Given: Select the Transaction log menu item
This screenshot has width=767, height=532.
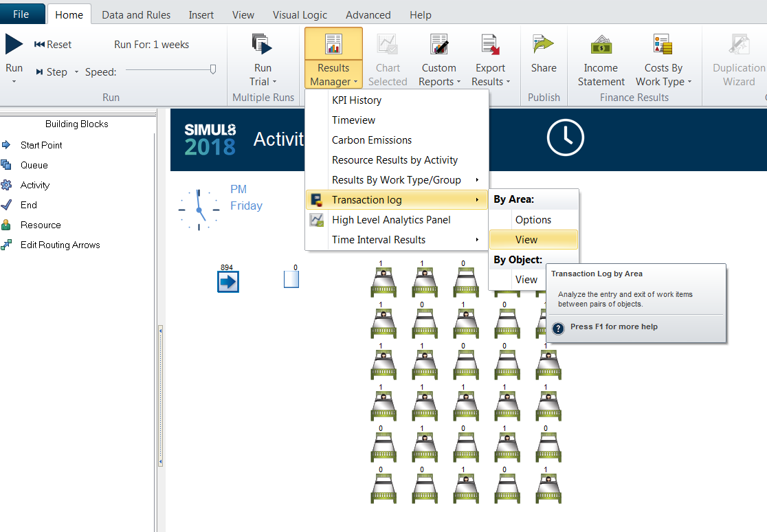Looking at the screenshot, I should point(397,200).
